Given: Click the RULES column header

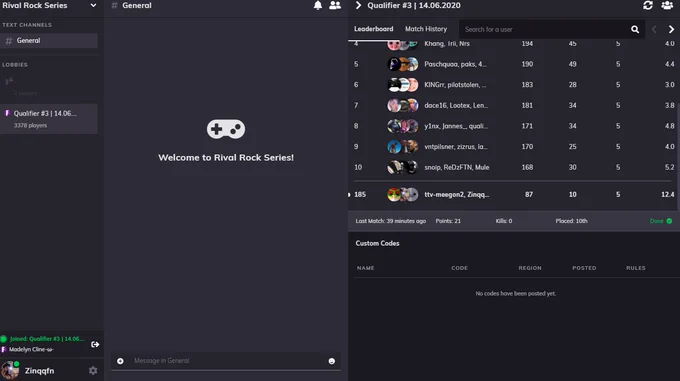Looking at the screenshot, I should pos(636,268).
